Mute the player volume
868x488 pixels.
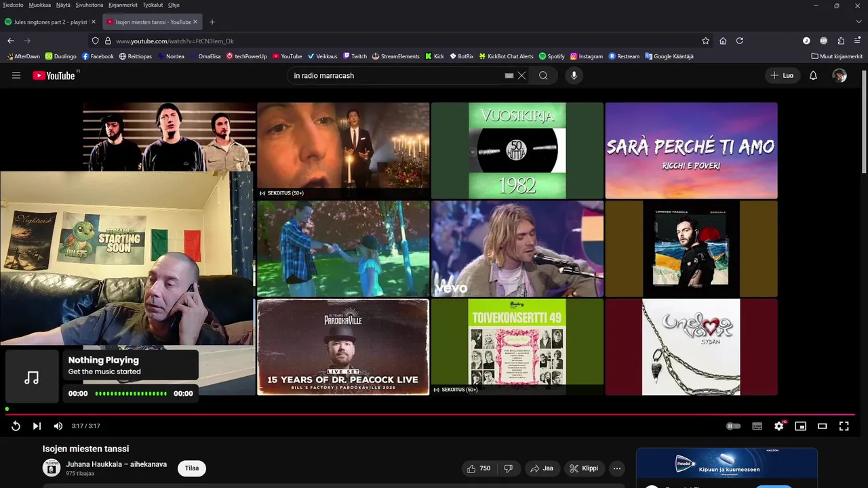pyautogui.click(x=58, y=426)
